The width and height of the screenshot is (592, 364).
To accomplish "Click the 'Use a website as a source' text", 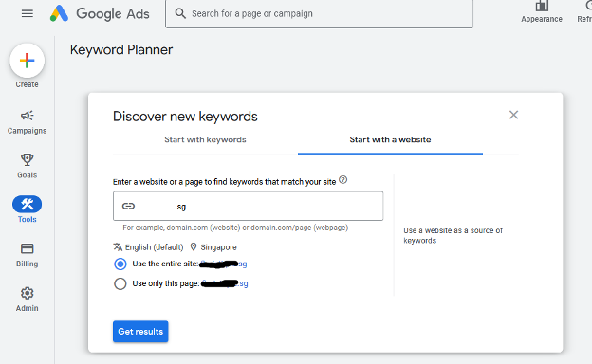I will [x=453, y=235].
